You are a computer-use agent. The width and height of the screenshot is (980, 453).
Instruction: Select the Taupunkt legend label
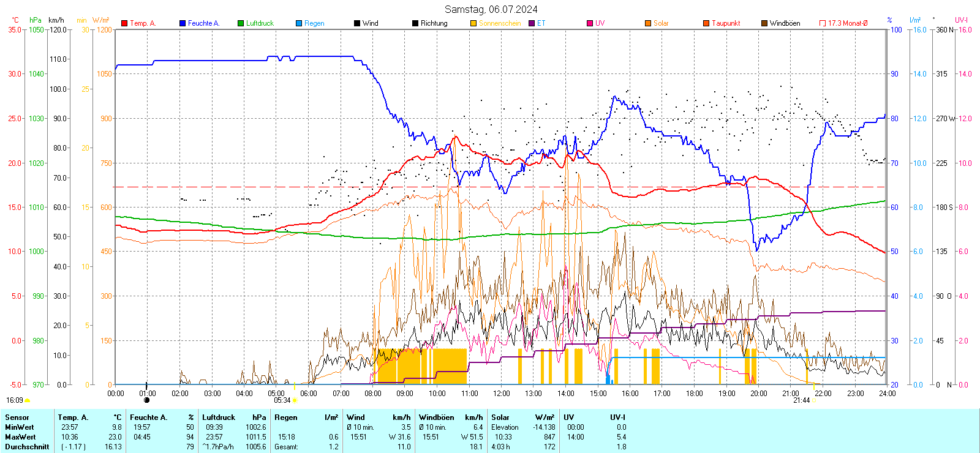(x=726, y=23)
